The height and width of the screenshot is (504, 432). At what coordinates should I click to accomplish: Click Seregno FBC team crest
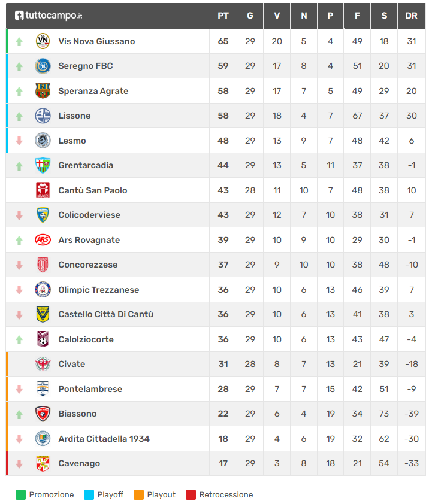pos(43,66)
